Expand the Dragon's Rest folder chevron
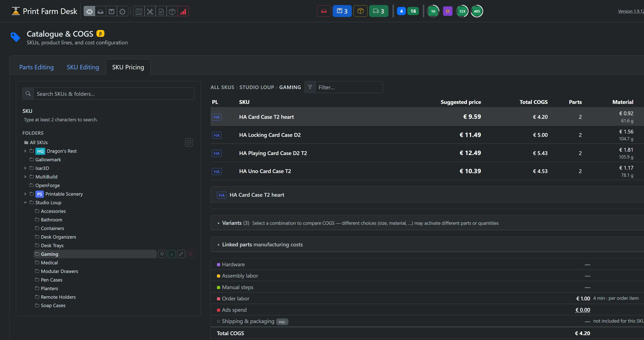 click(25, 151)
